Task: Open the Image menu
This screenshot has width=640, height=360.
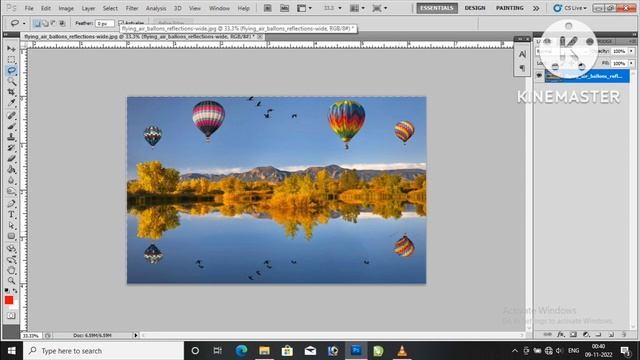Action: (x=66, y=8)
